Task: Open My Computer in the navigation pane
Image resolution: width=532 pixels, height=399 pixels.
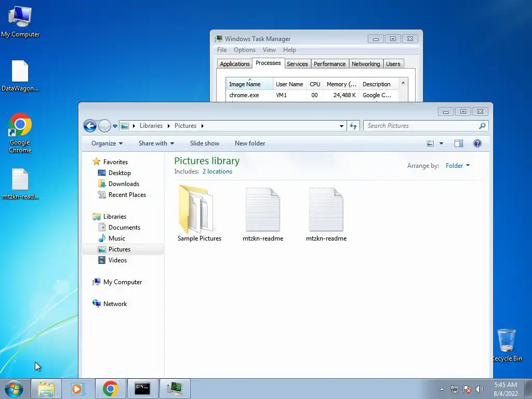Action: coord(123,282)
